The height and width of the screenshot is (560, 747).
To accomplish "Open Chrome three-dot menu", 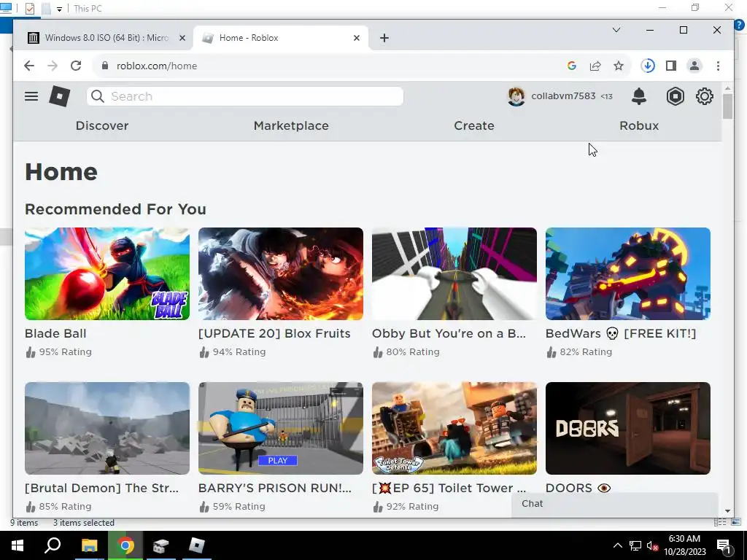I will pyautogui.click(x=718, y=66).
